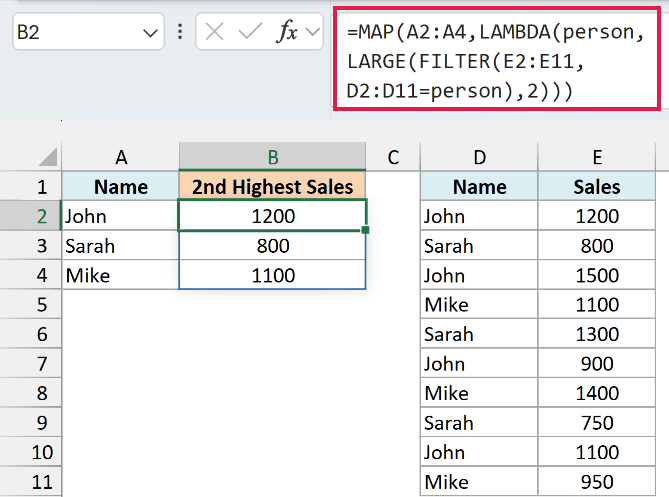The height and width of the screenshot is (497, 669).
Task: Select cell D8 containing Mike
Action: pyautogui.click(x=479, y=393)
